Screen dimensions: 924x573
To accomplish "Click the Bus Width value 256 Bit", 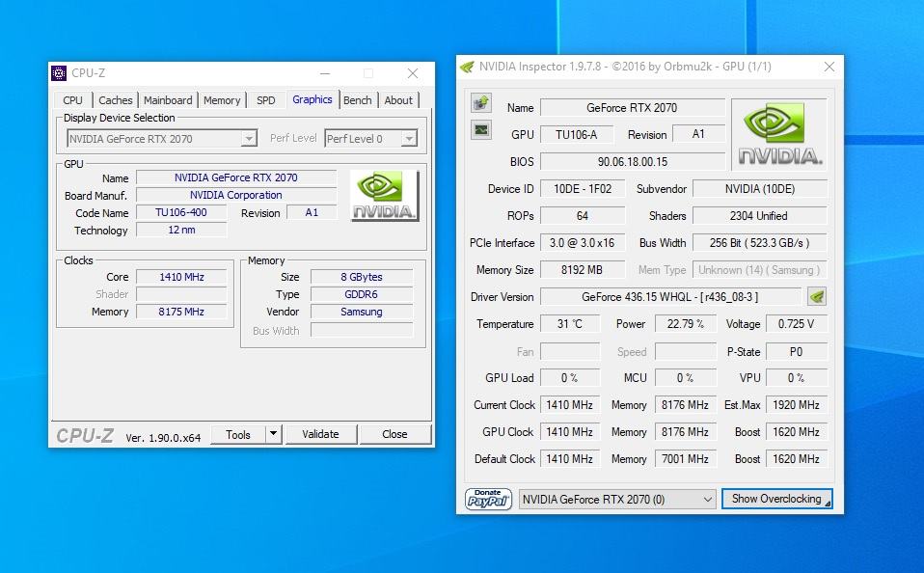I will [760, 243].
